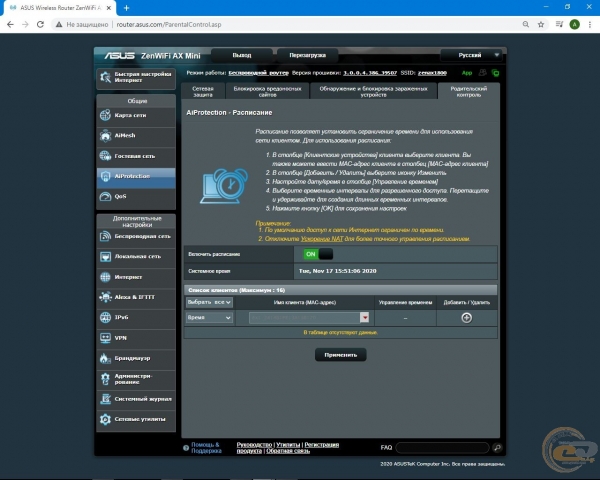The height and width of the screenshot is (480, 600).
Task: Go back in browser history
Action: click(10, 24)
